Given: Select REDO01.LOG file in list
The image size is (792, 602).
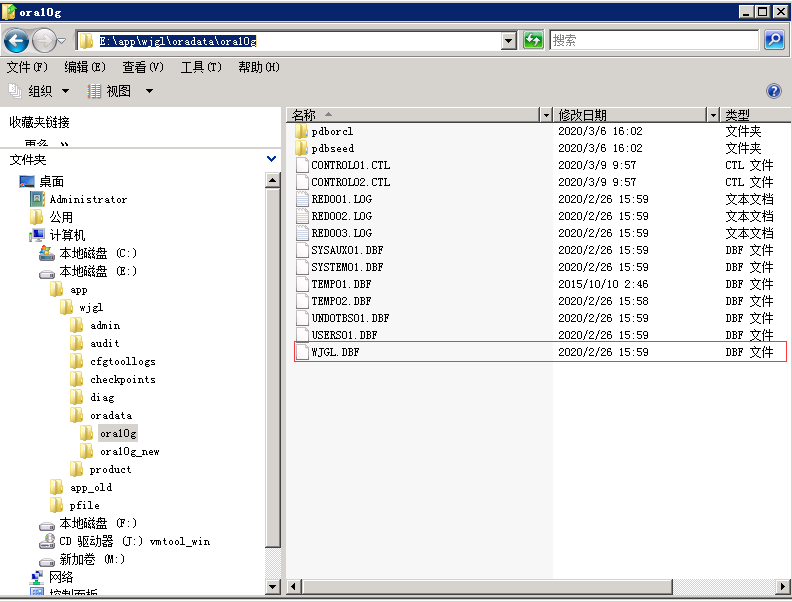Looking at the screenshot, I should click(x=341, y=199).
